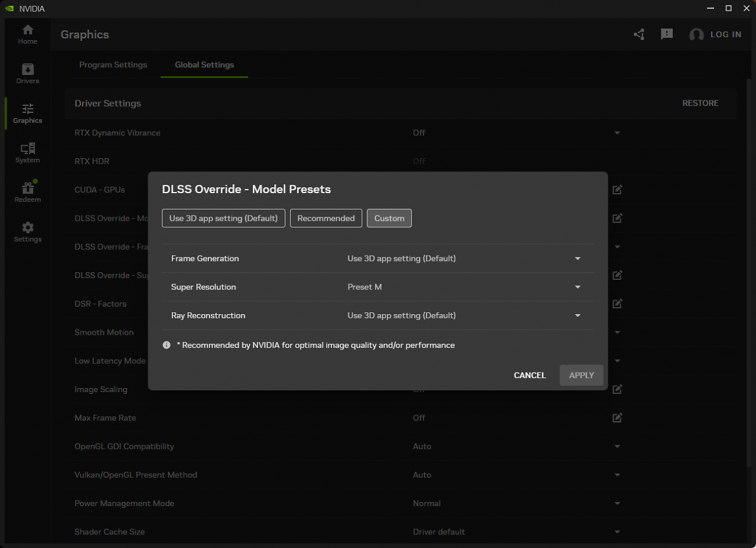Edit the DSR - Factors setting
756x548 pixels.
pyautogui.click(x=617, y=304)
